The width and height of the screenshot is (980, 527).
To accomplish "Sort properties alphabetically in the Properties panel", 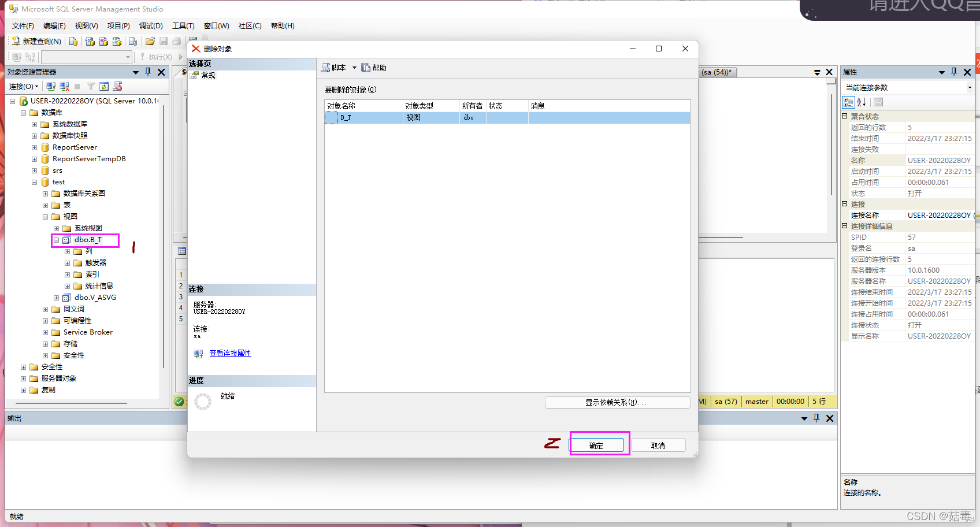I will 861,102.
